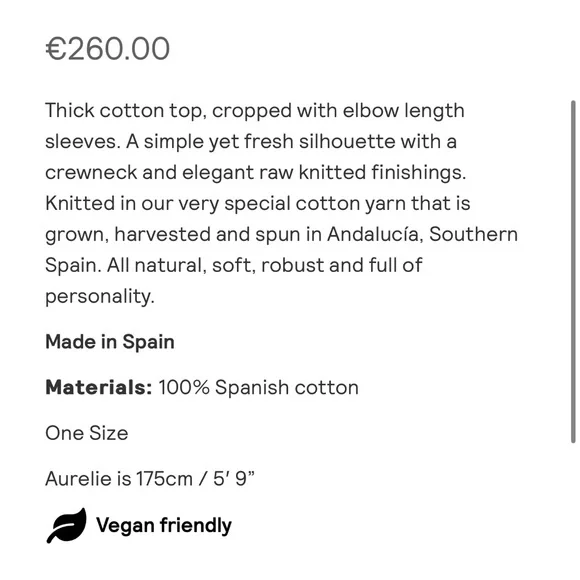Click the Materials label
580x580 pixels.
point(98,387)
